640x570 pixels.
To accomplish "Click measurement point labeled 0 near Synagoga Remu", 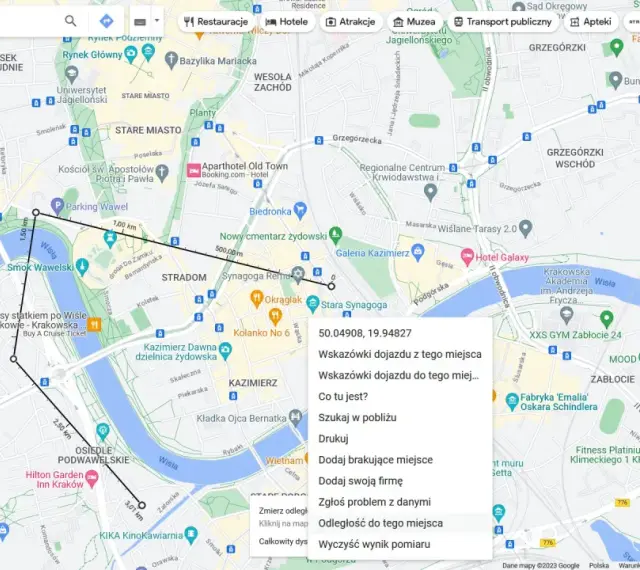I will coord(331,287).
